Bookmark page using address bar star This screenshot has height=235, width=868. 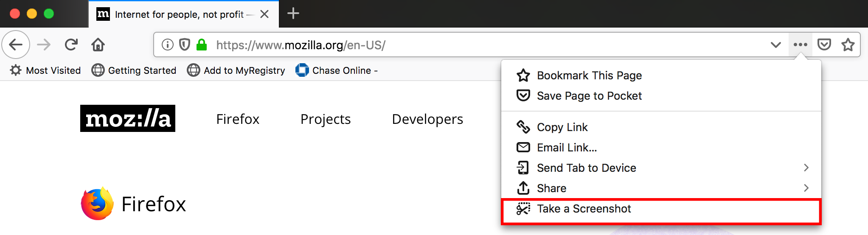848,45
